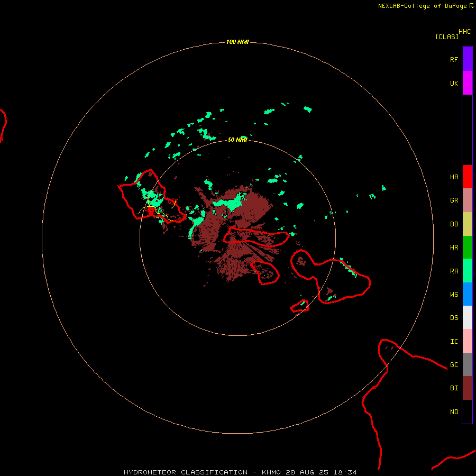Click the [CLAS] units label

click(x=447, y=36)
